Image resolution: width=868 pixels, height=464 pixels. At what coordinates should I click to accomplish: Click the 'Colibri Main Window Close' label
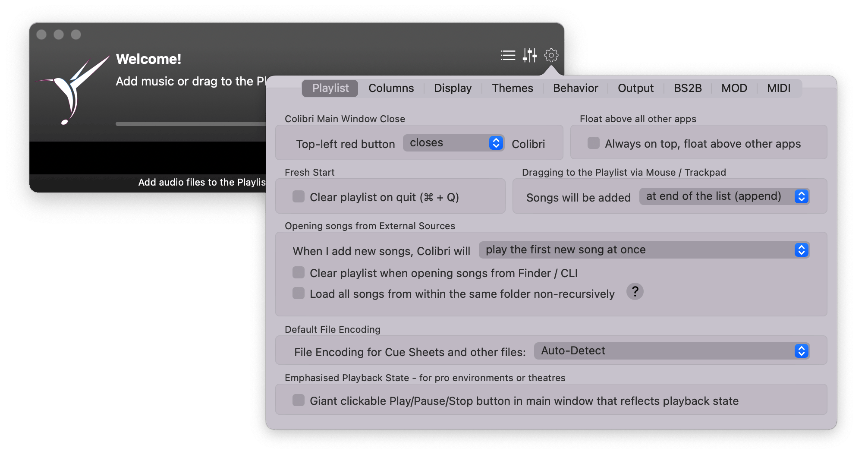[x=345, y=119]
